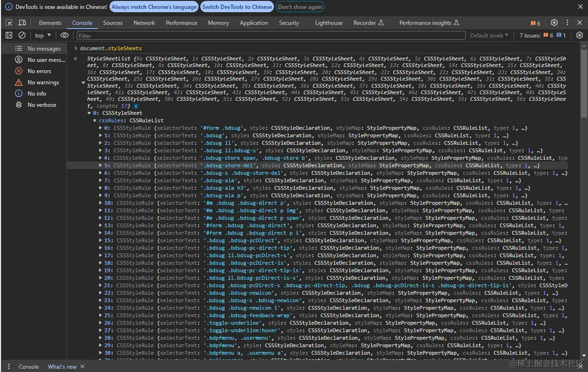Click the StyleSheetList info badge icon

[136, 106]
